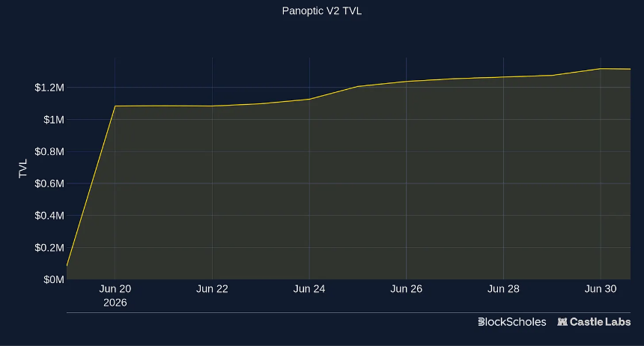Click the line point at Jun 20 peak
Image resolution: width=644 pixels, height=346 pixels.
click(115, 106)
